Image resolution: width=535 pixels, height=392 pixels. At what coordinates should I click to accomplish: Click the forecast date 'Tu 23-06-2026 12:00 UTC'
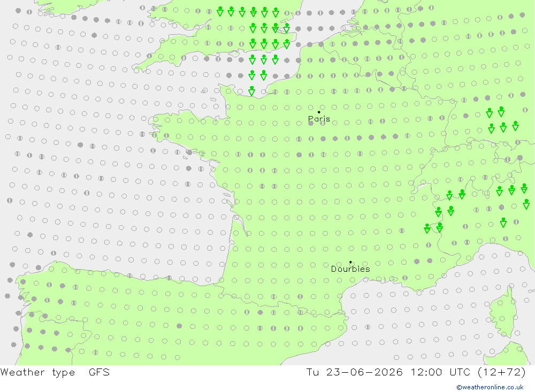(389, 372)
